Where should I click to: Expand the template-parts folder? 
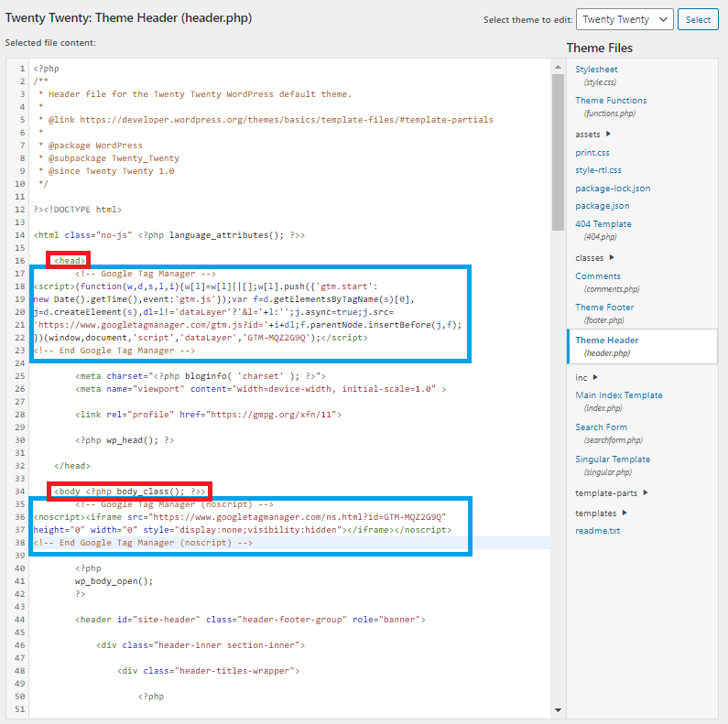[611, 492]
